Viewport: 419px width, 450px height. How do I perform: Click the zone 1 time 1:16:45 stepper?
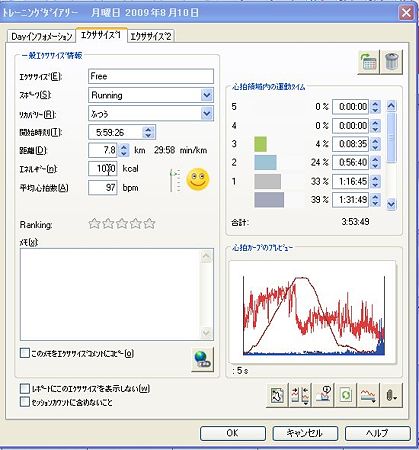[375, 181]
